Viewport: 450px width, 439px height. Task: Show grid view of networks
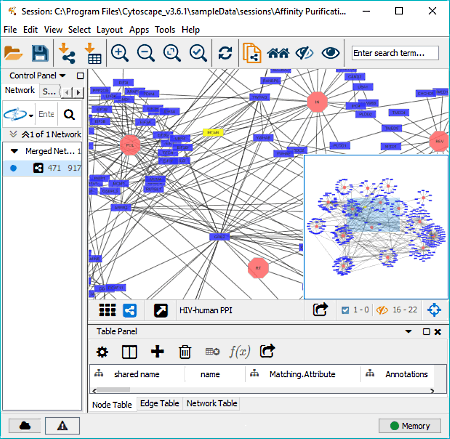point(107,310)
